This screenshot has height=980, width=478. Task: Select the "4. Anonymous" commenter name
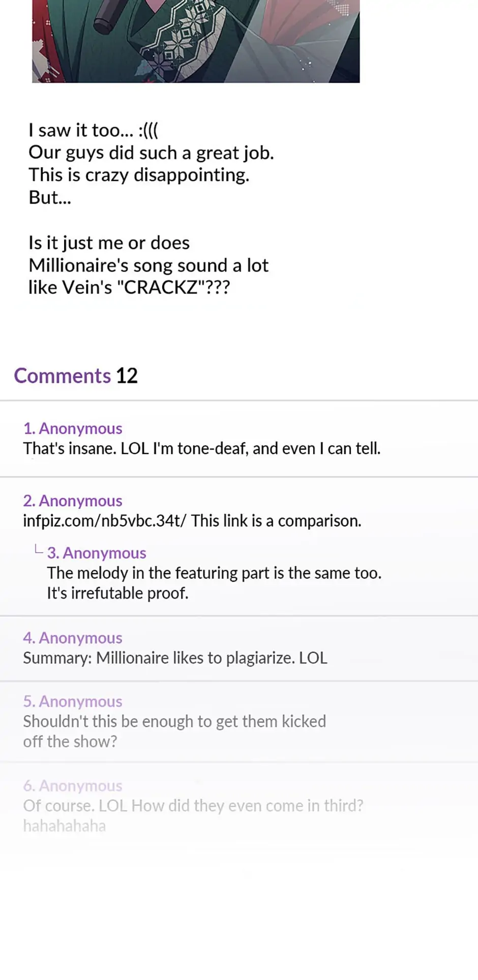(73, 638)
